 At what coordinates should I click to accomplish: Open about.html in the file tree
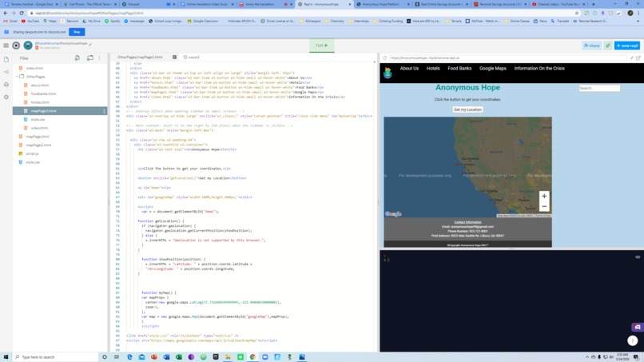click(x=40, y=85)
